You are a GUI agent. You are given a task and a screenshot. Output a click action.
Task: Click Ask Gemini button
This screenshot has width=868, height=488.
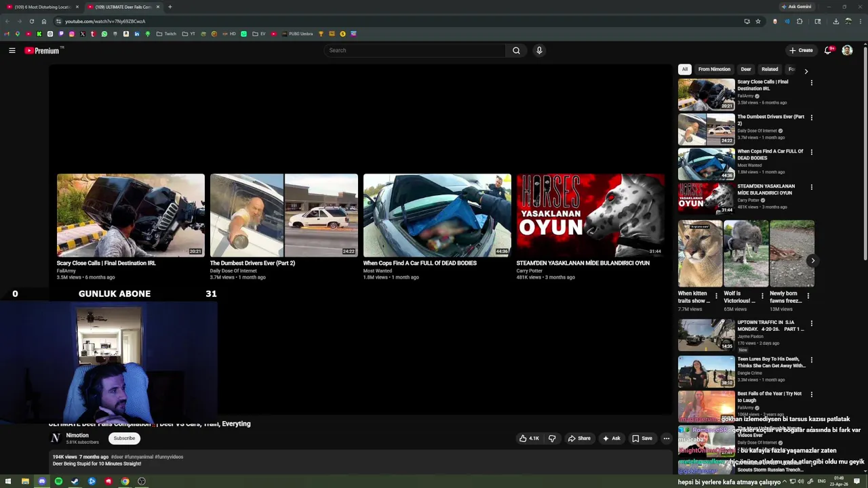(797, 7)
